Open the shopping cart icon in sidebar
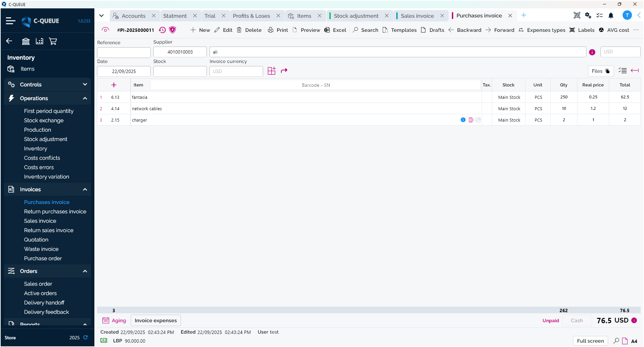 coord(53,41)
